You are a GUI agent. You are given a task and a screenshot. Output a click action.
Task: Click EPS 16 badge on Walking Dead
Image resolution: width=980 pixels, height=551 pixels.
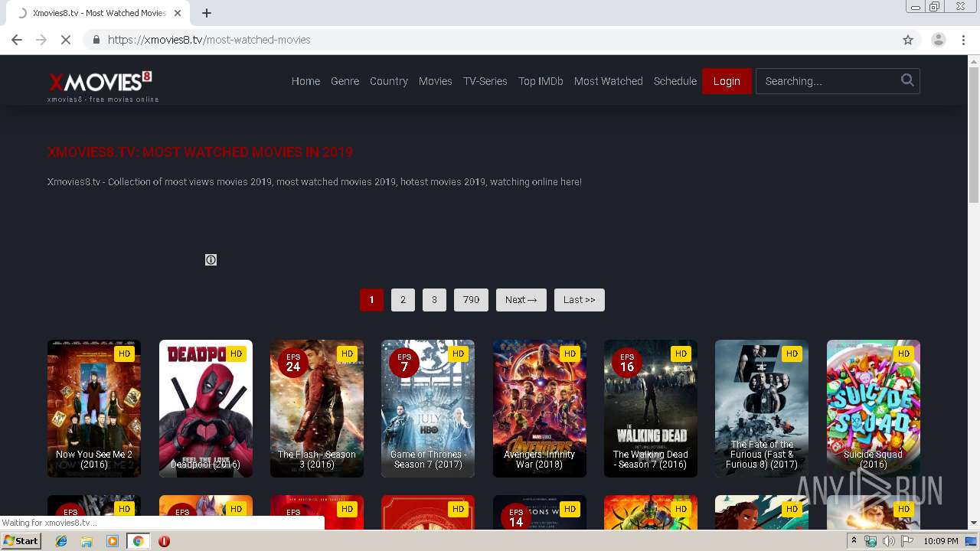(627, 363)
